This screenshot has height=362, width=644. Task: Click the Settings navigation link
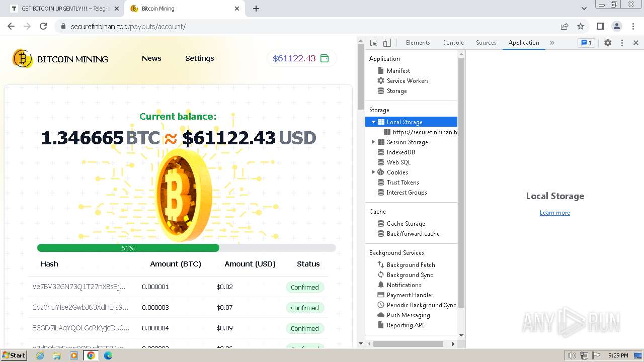[199, 58]
